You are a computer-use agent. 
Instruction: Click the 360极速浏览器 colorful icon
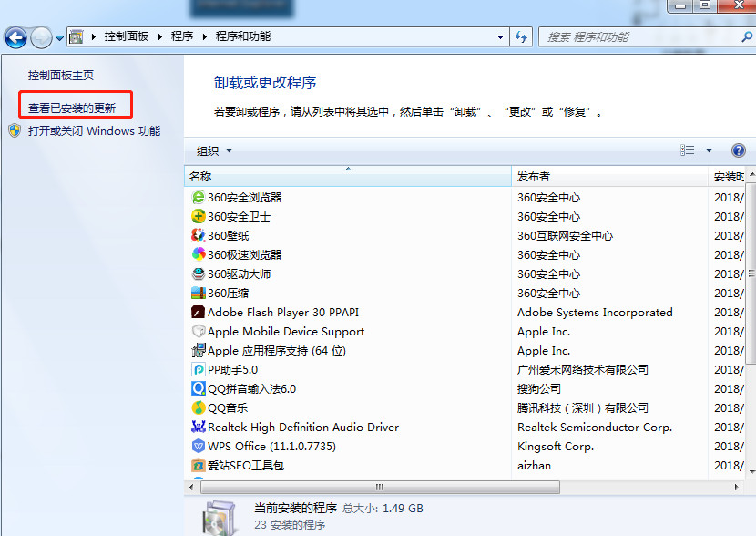pyautogui.click(x=199, y=254)
